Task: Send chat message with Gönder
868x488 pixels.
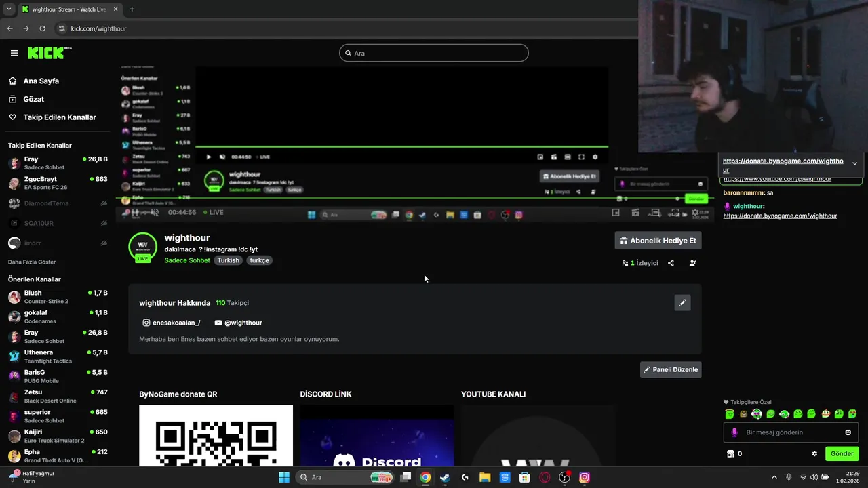Action: [x=842, y=454]
